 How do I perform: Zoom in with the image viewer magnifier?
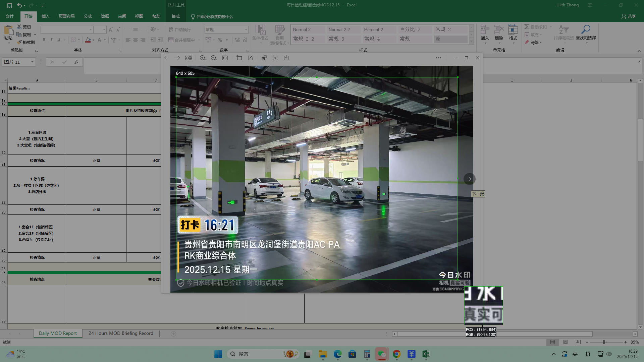click(x=202, y=58)
